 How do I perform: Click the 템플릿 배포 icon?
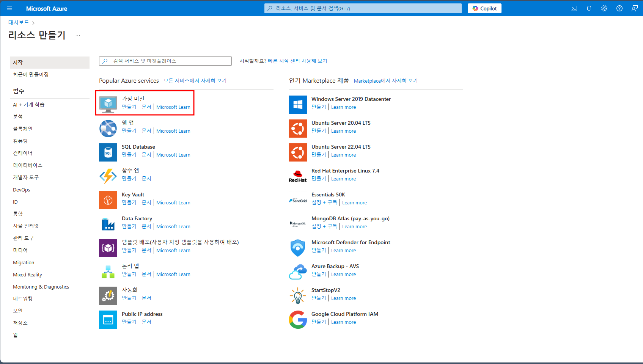tap(108, 248)
